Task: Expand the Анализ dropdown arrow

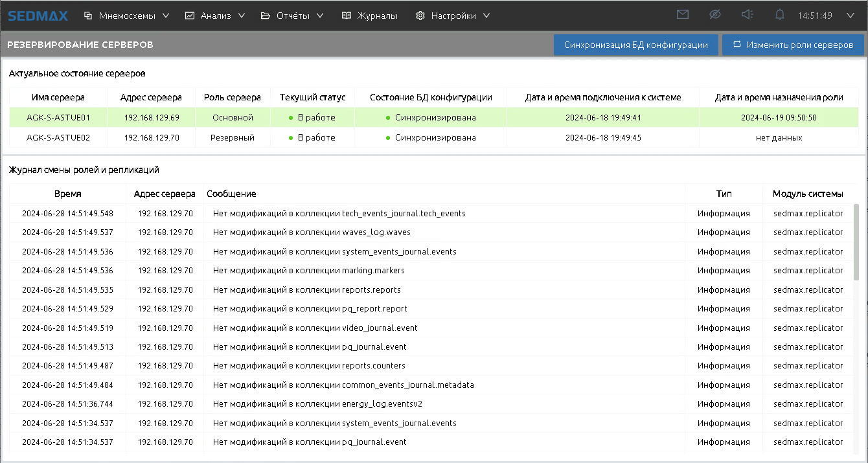Action: click(242, 16)
